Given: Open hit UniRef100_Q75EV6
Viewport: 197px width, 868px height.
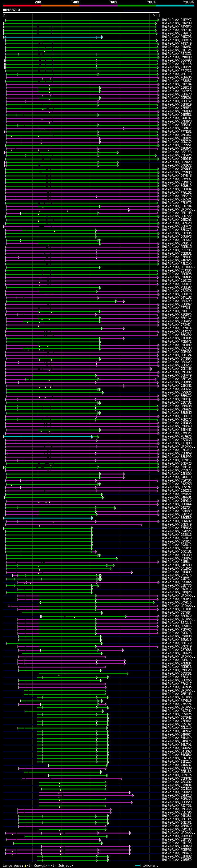Looking at the screenshot, I should (177, 433).
